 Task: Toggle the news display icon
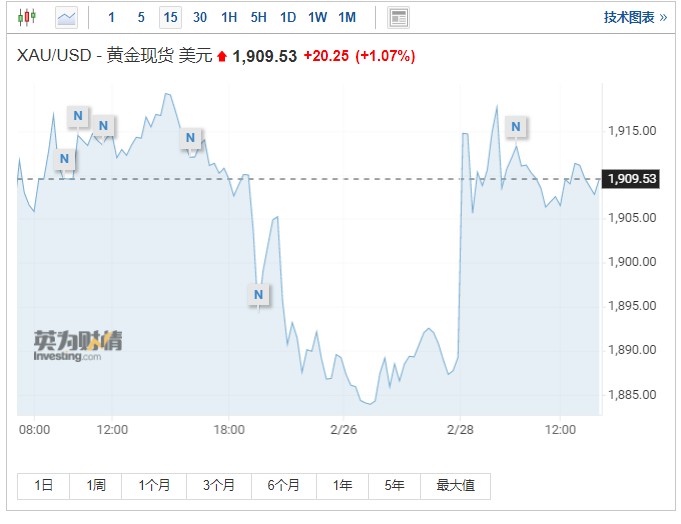pyautogui.click(x=399, y=17)
